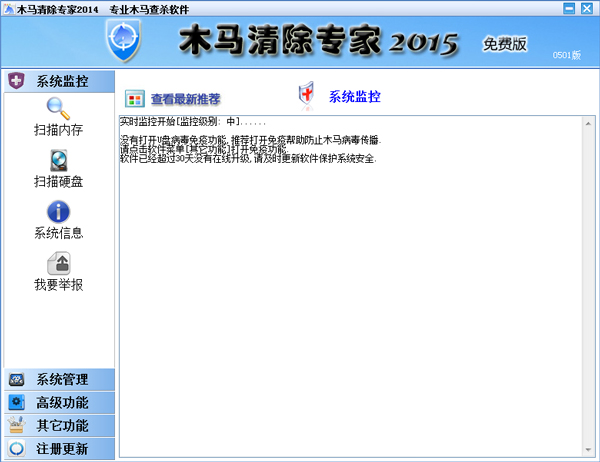Click the red cross shield icon

[306, 94]
